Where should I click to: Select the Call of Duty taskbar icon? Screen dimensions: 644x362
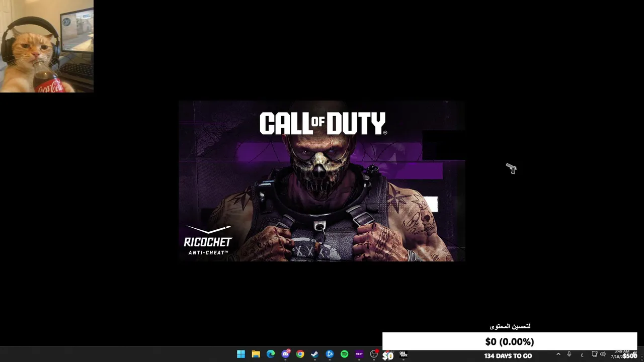click(403, 354)
